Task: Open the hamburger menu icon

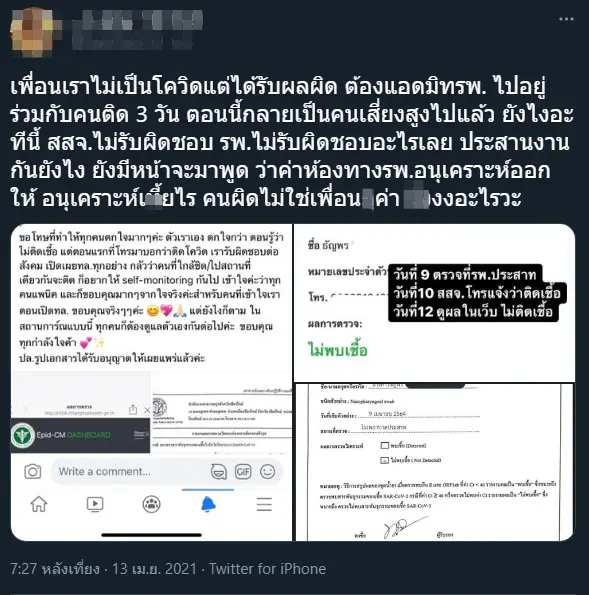Action: (264, 504)
